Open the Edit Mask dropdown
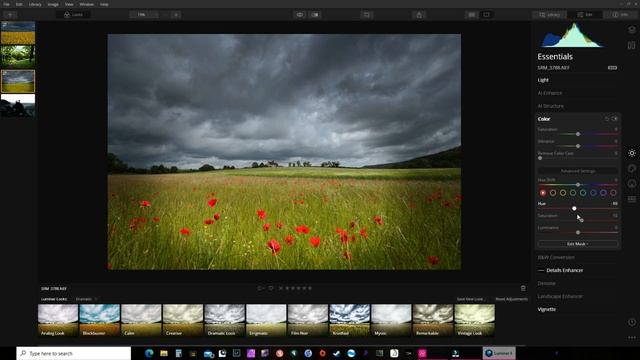The image size is (640, 360). pyautogui.click(x=578, y=244)
